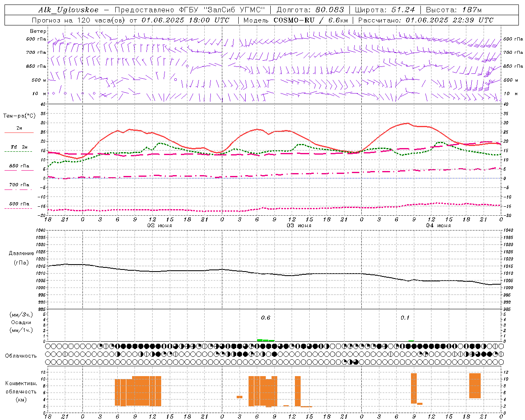Select the 'Долгота: 80.083' header value
This screenshot has height=420, width=525.
point(310,10)
